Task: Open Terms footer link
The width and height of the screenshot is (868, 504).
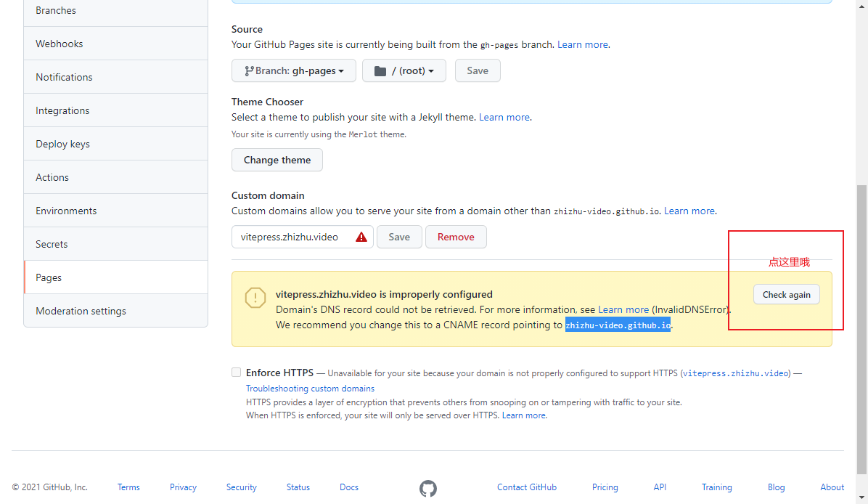Action: coord(128,487)
